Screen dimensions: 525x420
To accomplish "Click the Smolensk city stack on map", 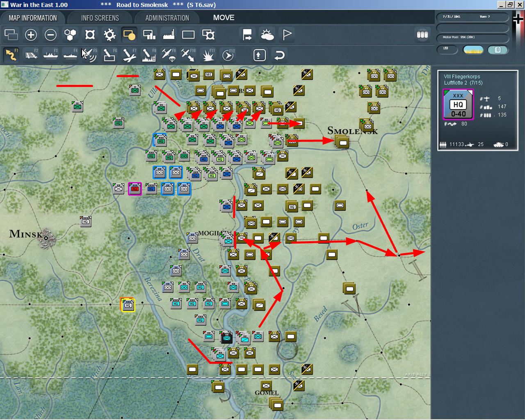I will [343, 142].
